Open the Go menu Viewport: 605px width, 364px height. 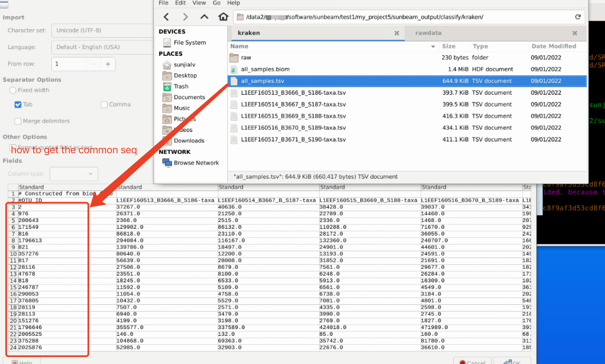tap(216, 3)
